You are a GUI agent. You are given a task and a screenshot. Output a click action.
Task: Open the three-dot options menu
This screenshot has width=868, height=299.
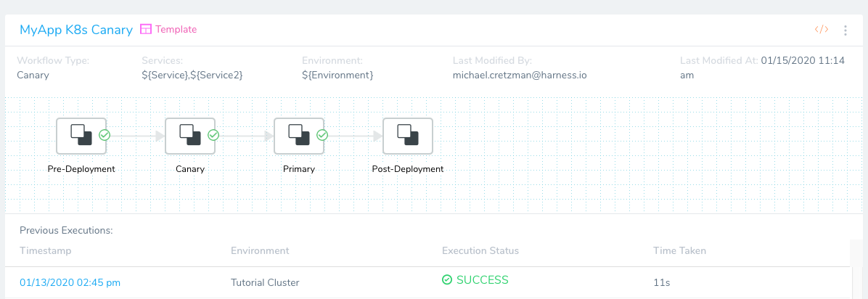(x=846, y=30)
